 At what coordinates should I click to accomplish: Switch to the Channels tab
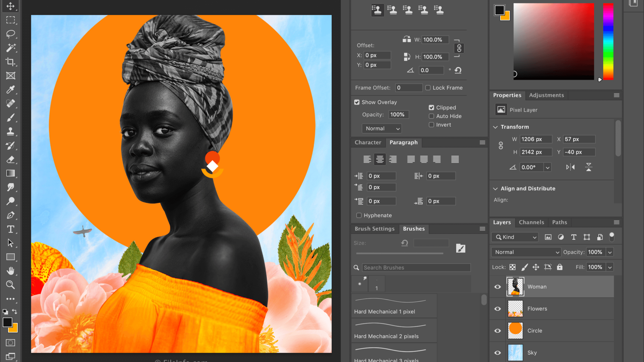531,222
